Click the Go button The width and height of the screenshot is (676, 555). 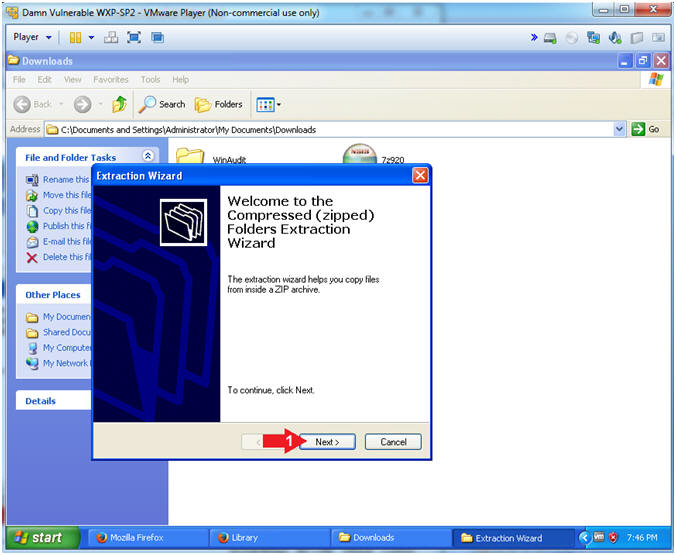coord(645,129)
